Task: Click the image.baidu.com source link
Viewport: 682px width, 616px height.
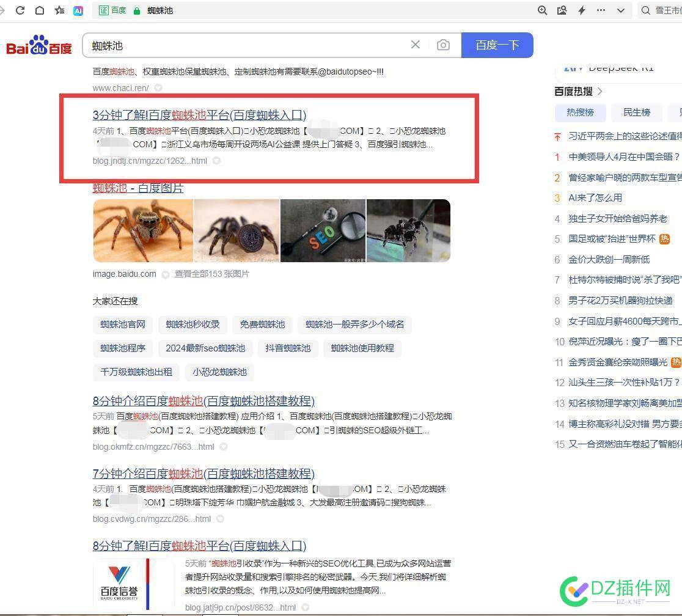Action: (125, 274)
